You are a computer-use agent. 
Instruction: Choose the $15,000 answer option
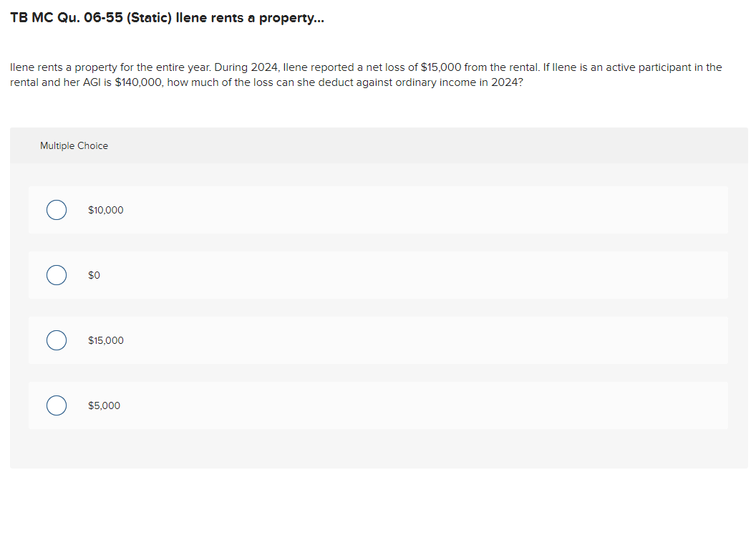pyautogui.click(x=57, y=340)
